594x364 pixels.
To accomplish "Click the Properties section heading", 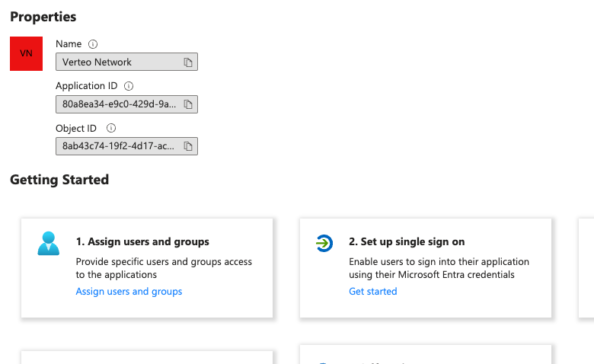I will (43, 17).
